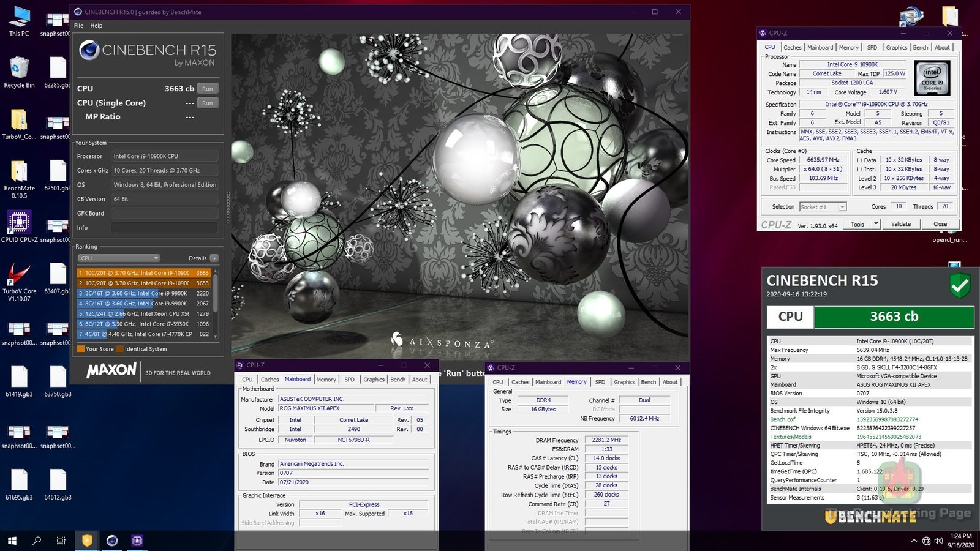This screenshot has width=980, height=551.
Task: Click the volume speaker icon in system tray
Action: (x=938, y=541)
